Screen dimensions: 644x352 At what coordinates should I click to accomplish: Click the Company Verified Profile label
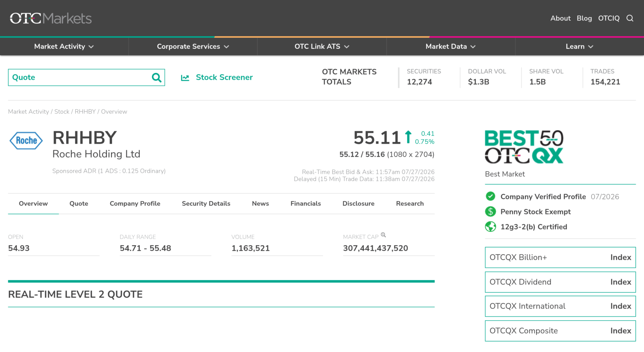[x=543, y=197]
